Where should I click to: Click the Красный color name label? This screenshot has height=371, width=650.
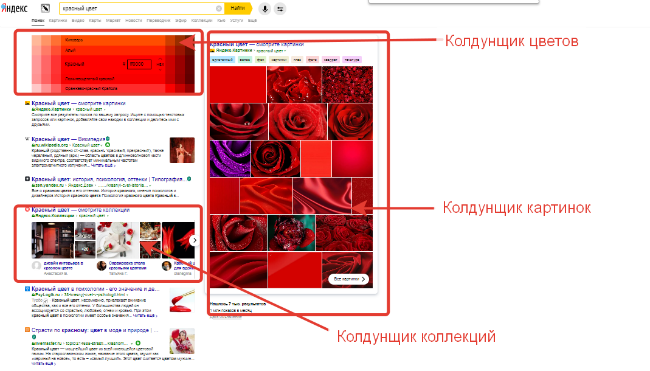(x=75, y=64)
